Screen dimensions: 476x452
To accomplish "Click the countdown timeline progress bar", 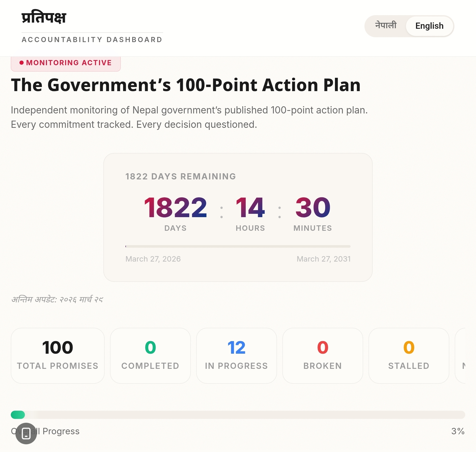I will (238, 246).
